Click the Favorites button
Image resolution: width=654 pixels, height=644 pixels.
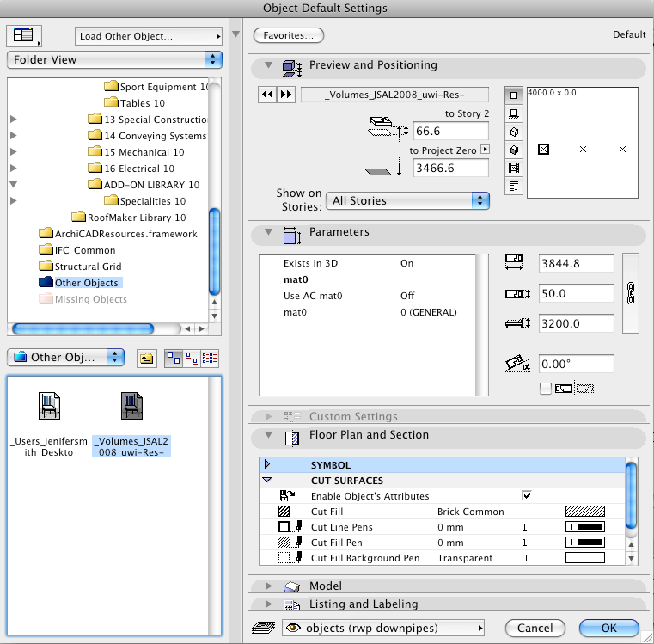(288, 35)
